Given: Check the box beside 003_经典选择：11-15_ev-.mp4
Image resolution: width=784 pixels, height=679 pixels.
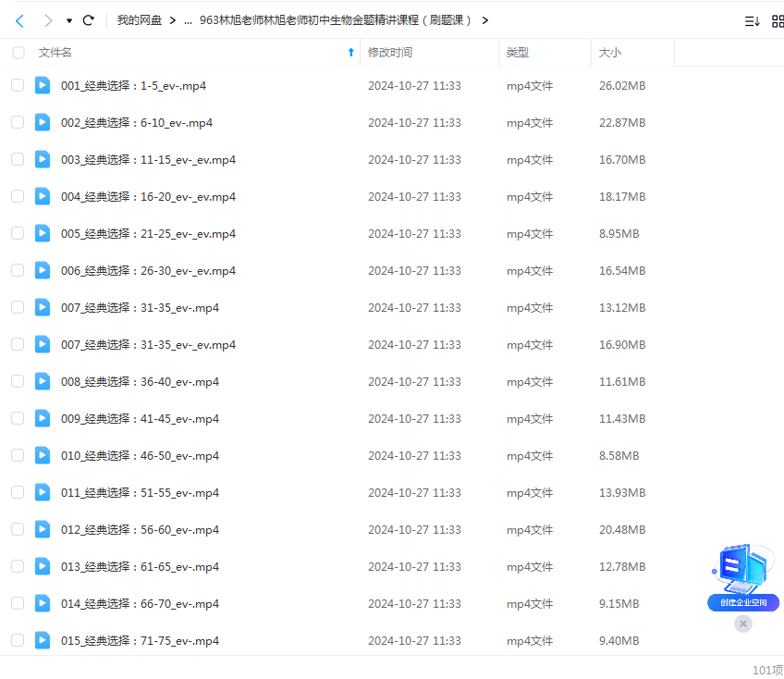Looking at the screenshot, I should point(17,159).
